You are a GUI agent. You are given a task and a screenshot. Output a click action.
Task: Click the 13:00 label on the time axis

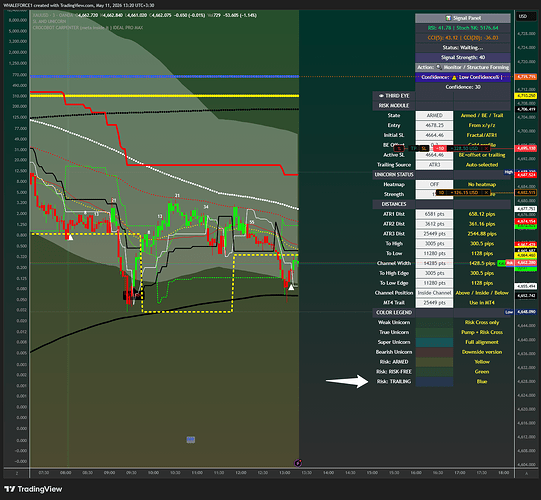(x=285, y=473)
